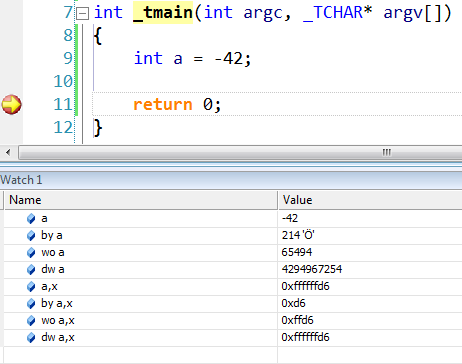Click the closing brace on line 12
Viewport: 462px width, 364px height.
pyautogui.click(x=98, y=128)
